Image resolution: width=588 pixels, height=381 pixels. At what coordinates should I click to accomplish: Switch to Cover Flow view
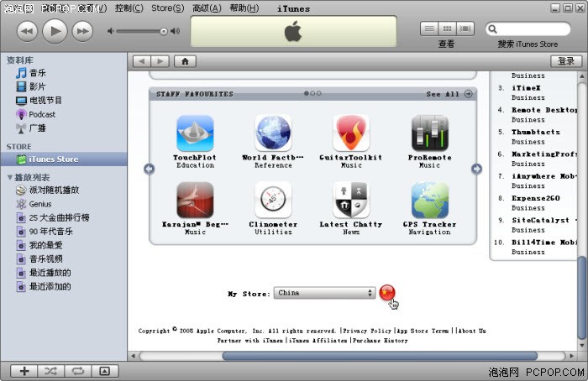(465, 29)
